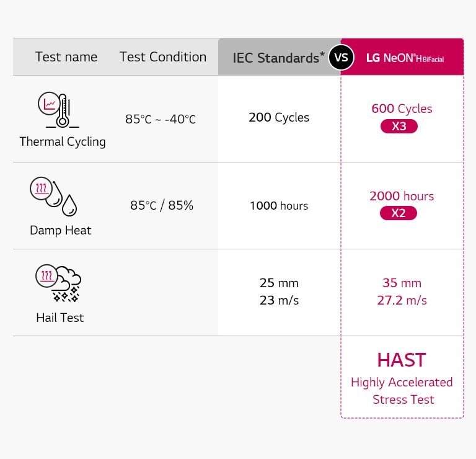Image resolution: width=476 pixels, height=459 pixels.
Task: Click the 85°C / 85% condition text
Action: (x=162, y=205)
